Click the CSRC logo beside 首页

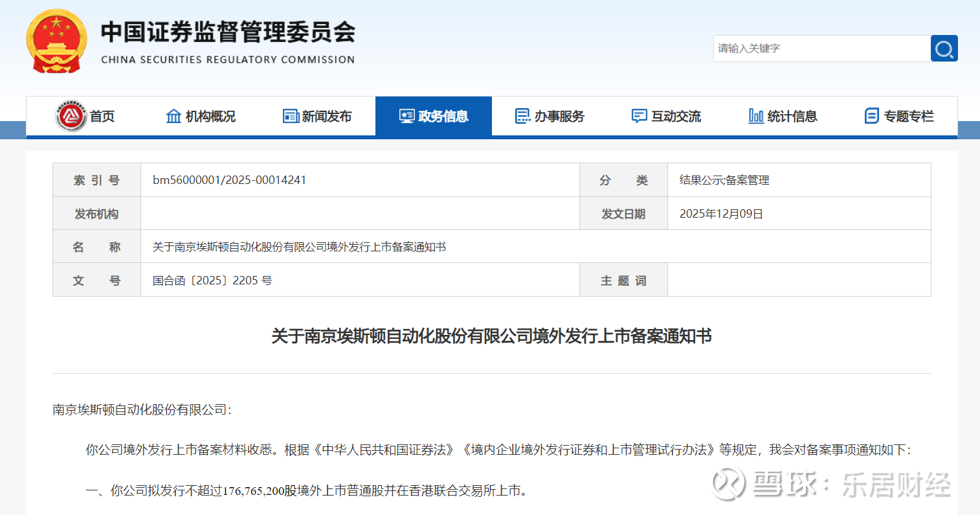[x=71, y=116]
